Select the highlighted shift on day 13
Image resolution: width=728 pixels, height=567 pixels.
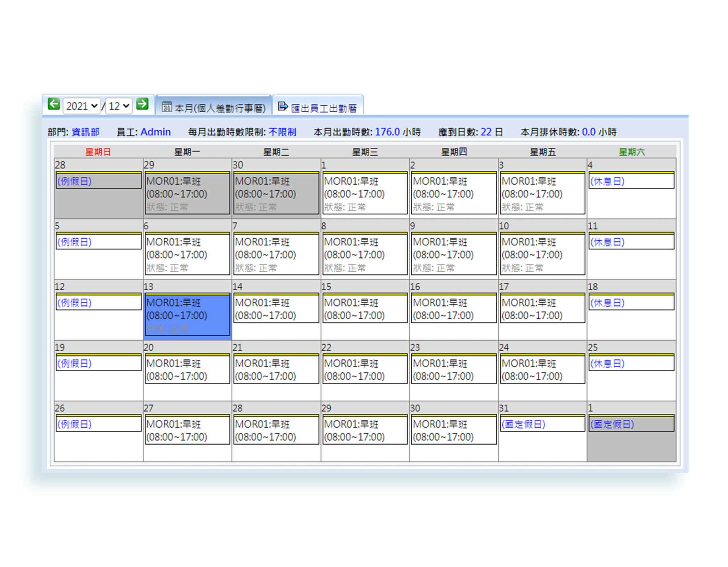(x=187, y=315)
